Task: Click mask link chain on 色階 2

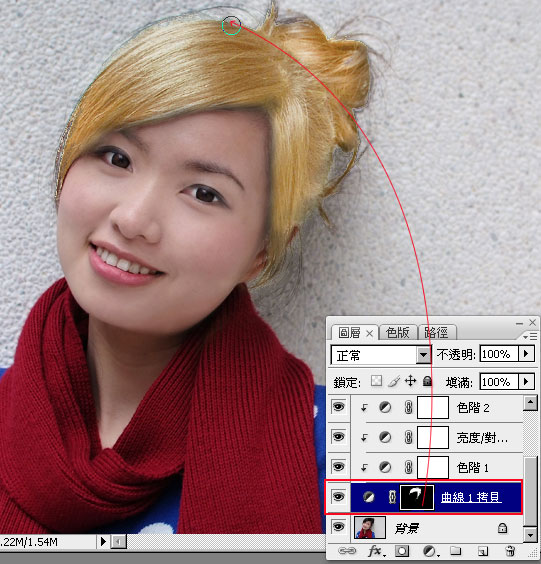Action: click(408, 408)
